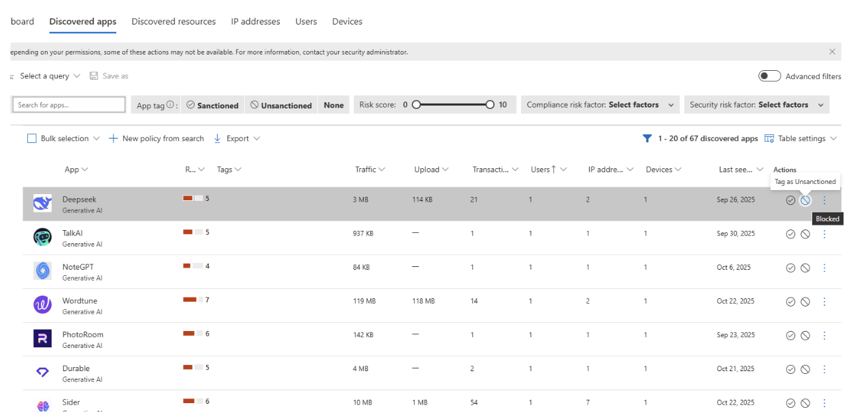This screenshot has height=412, width=868.
Task: Switch to Discovered apps tab
Action: click(x=83, y=22)
